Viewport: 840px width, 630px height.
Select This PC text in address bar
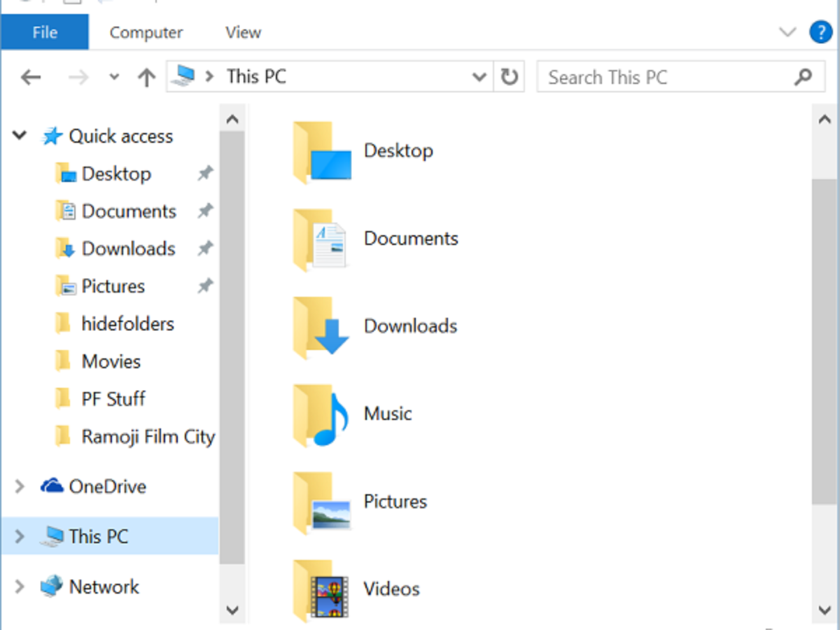coord(256,76)
